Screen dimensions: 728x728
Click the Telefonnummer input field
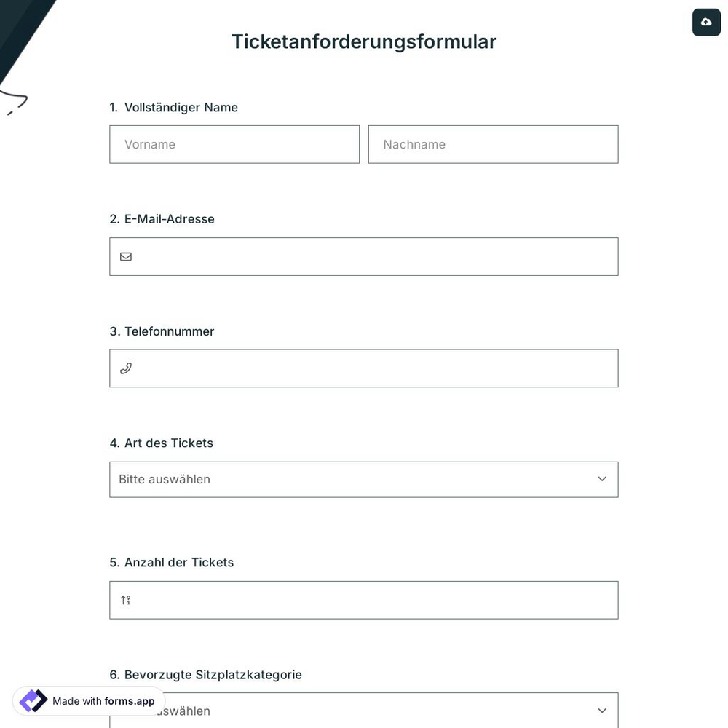364,368
